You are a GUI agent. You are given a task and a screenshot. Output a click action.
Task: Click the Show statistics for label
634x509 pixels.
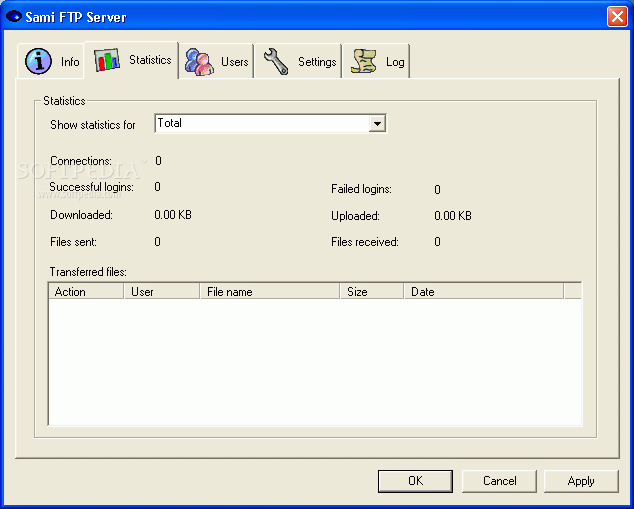click(x=93, y=125)
